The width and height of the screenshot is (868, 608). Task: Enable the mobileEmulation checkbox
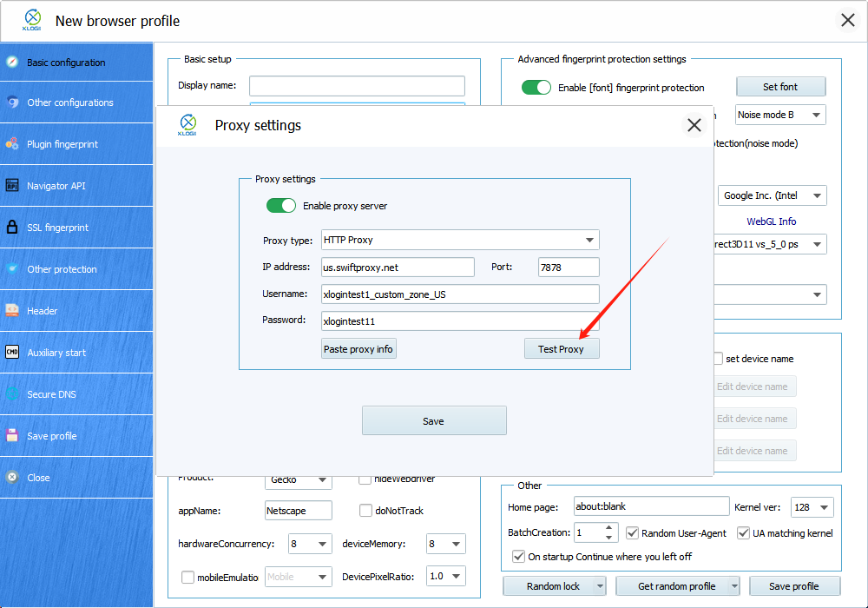tap(187, 577)
